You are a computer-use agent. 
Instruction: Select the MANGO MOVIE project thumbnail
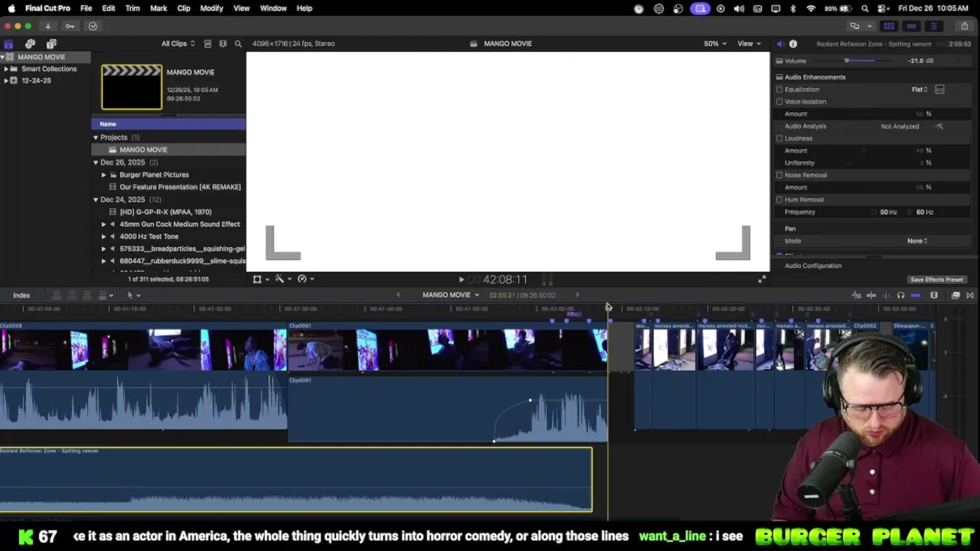[132, 87]
